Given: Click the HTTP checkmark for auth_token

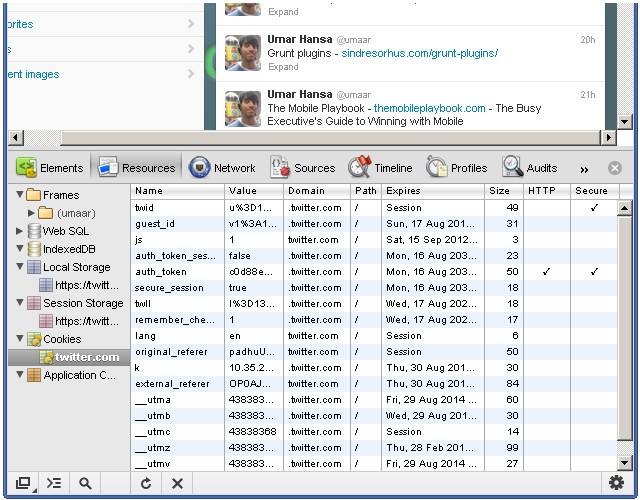Looking at the screenshot, I should point(546,271).
